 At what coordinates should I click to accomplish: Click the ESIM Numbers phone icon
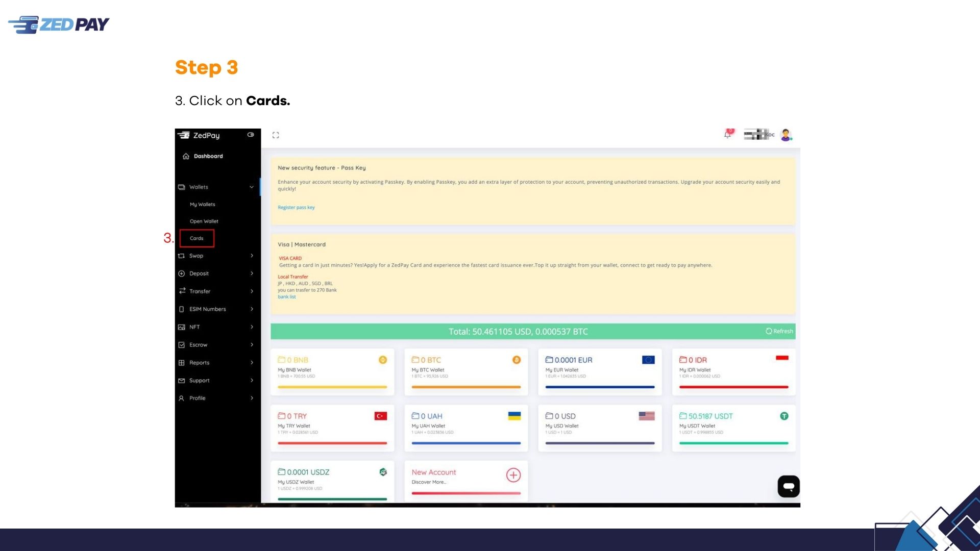click(x=181, y=309)
